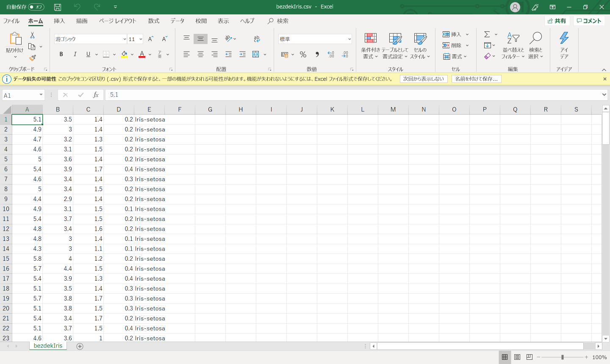This screenshot has width=610, height=364.
Task: Click the Paste clipboard icon
Action: [15, 39]
